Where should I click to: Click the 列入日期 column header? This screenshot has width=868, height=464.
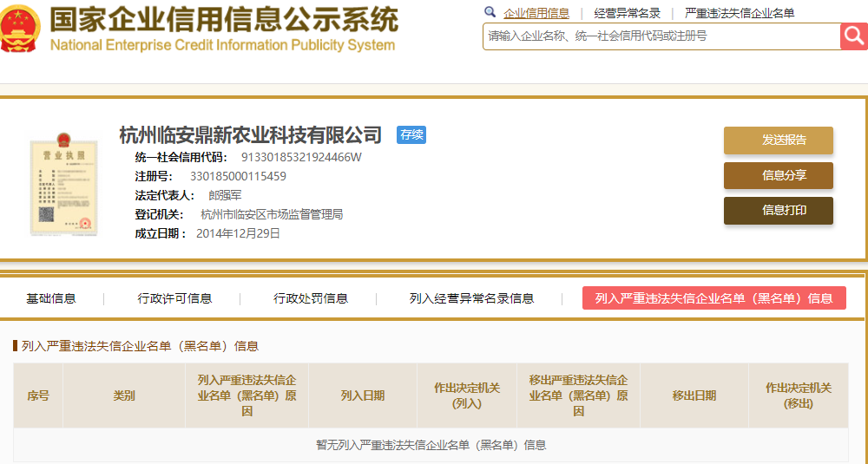point(363,396)
